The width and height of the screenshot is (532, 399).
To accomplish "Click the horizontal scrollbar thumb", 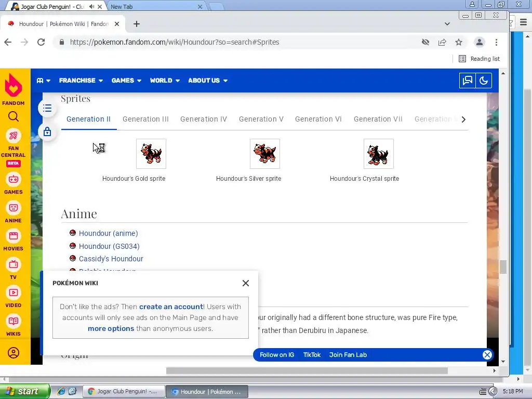I will click(x=307, y=371).
